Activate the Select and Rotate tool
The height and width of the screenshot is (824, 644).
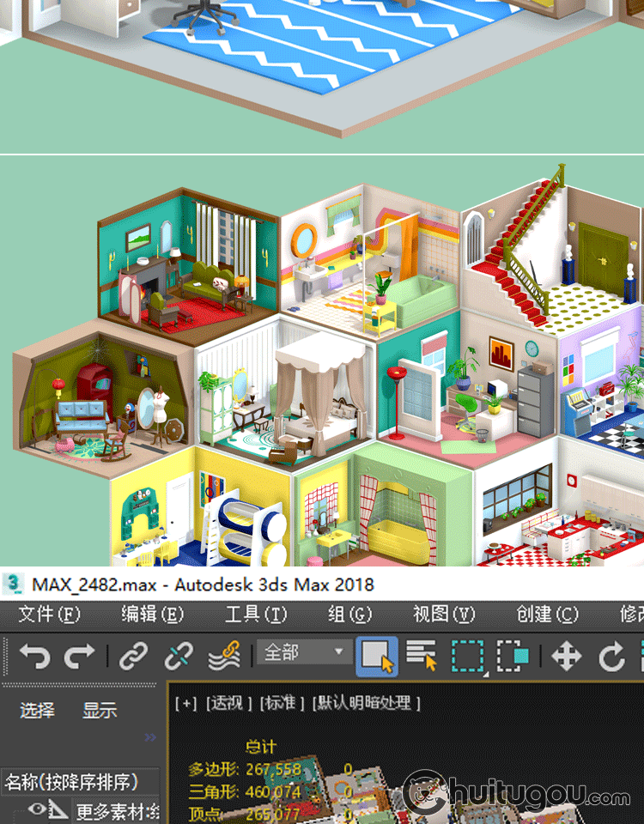611,657
